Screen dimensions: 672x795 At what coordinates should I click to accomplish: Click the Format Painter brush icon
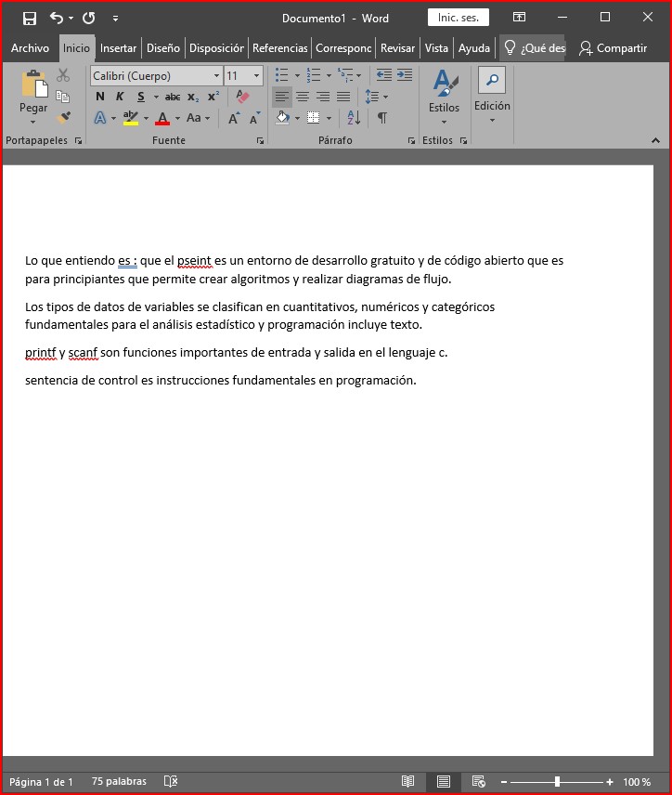point(63,118)
